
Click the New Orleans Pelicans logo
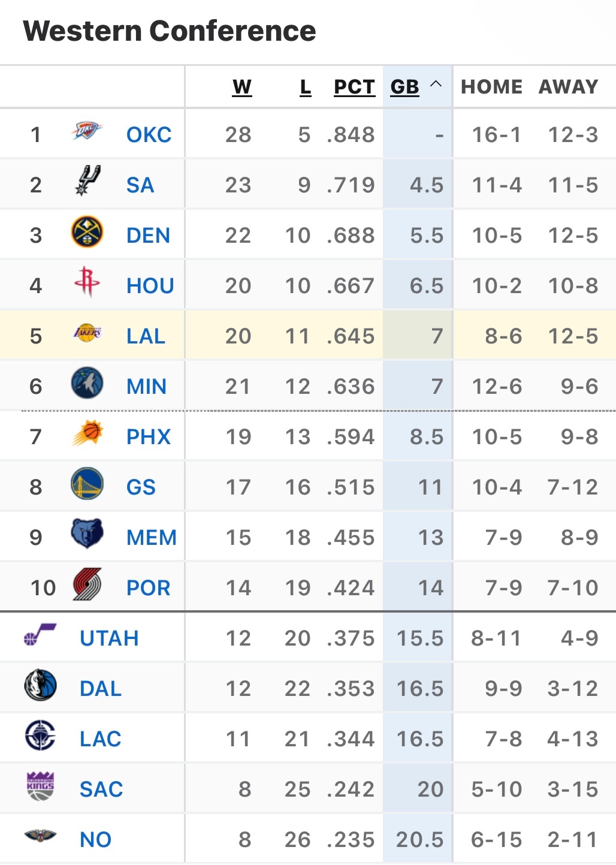coord(40,836)
